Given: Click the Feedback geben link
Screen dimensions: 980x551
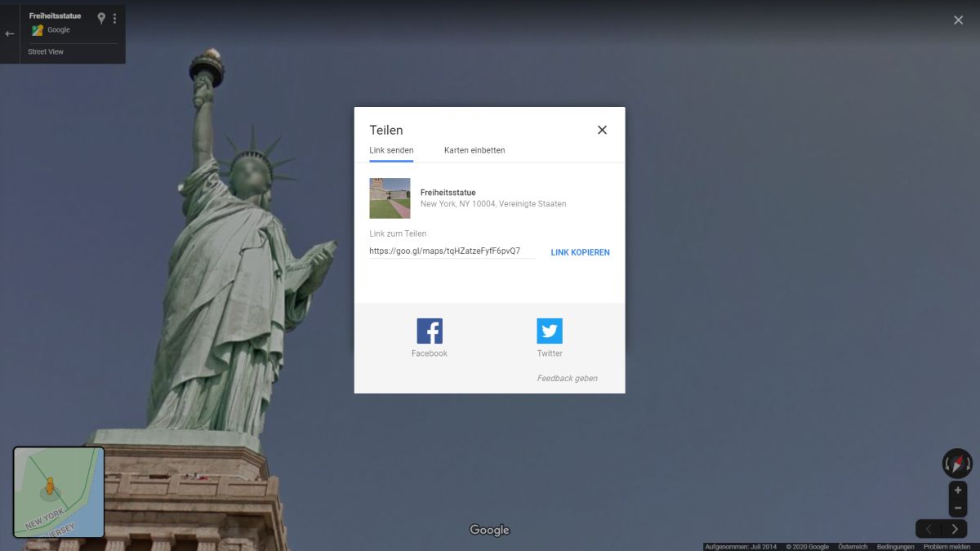Looking at the screenshot, I should point(567,378).
